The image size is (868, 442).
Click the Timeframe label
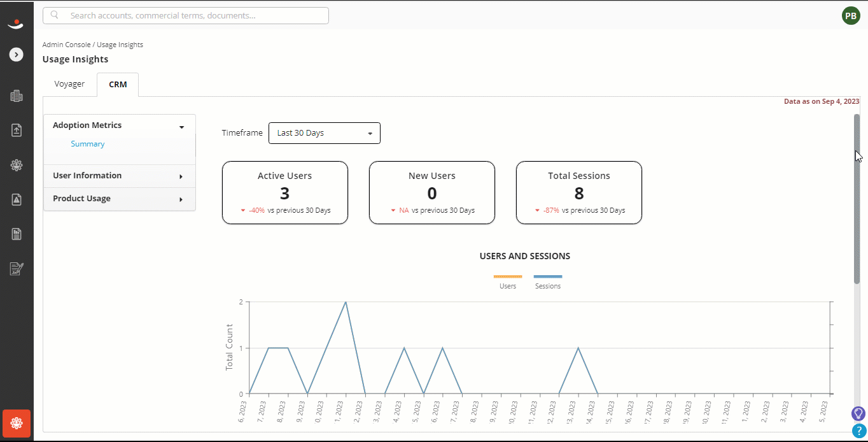242,133
